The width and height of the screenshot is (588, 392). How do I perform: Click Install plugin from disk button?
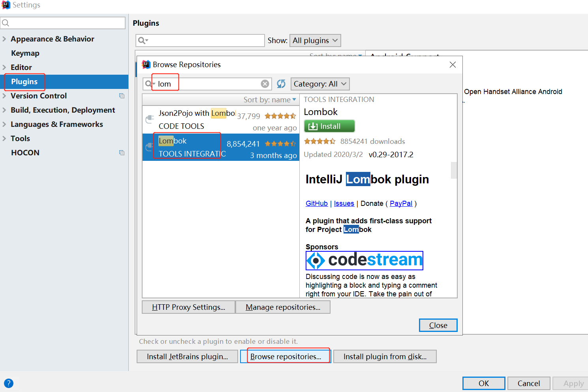click(x=385, y=356)
